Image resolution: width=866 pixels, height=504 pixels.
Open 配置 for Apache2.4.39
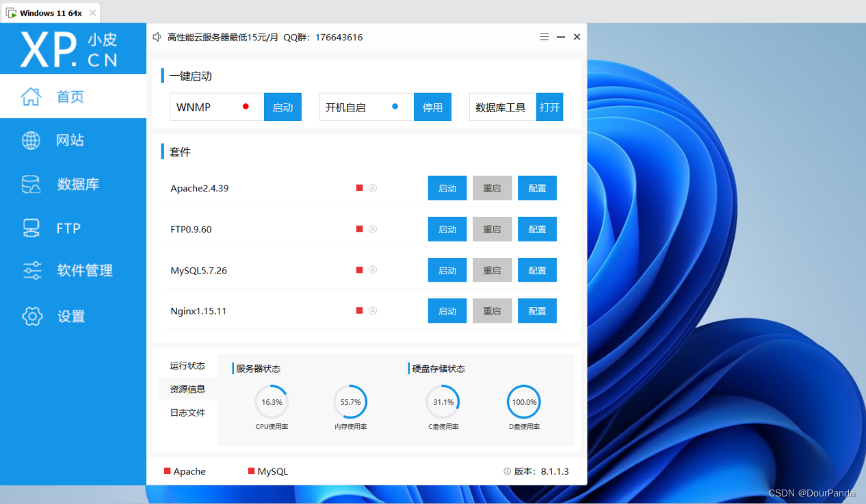(538, 188)
